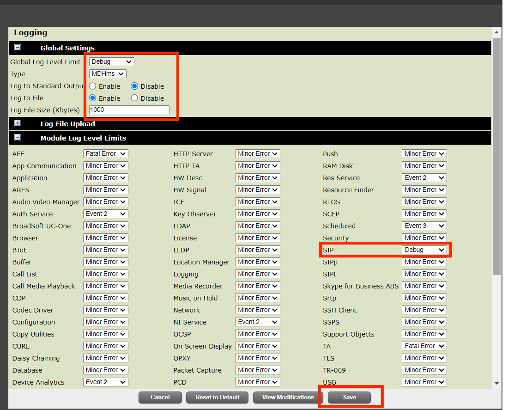Click the Cancel button

click(160, 397)
